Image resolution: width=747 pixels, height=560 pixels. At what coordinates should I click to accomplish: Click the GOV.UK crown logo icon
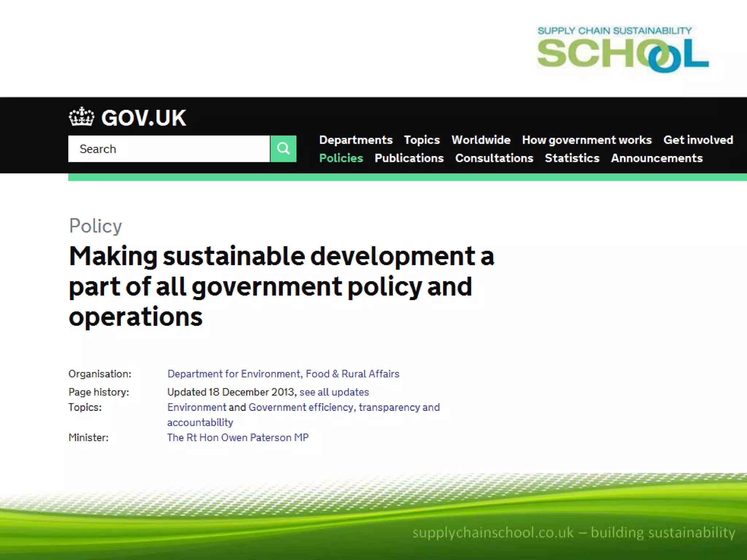(x=81, y=117)
